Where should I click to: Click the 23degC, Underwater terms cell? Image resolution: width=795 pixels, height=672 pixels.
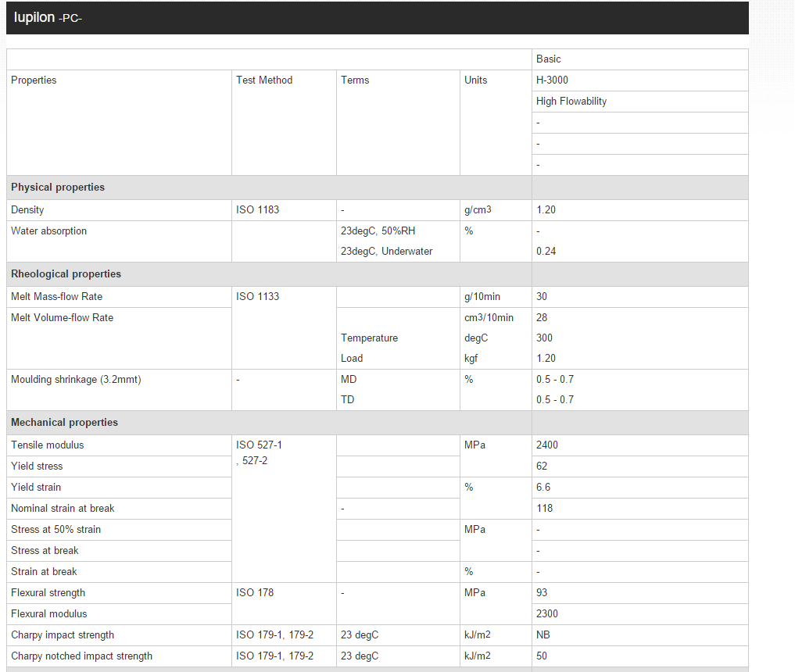pos(386,252)
